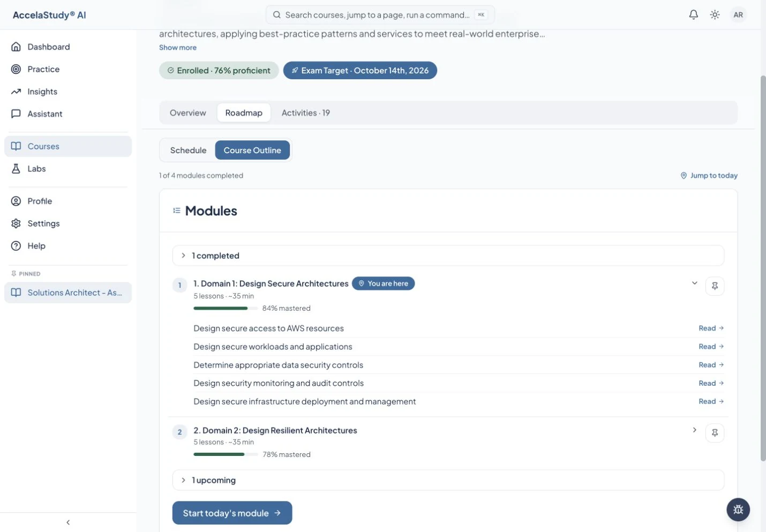The height and width of the screenshot is (532, 766).
Task: Expand Domain 2 module chevron
Action: point(694,430)
